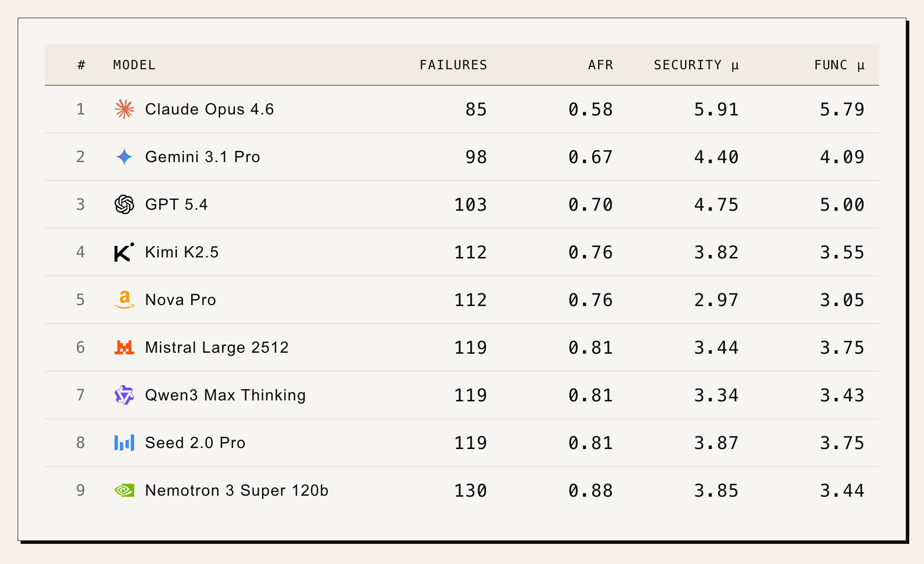This screenshot has width=924, height=564.
Task: Click the 5.91 security score cell
Action: (716, 109)
